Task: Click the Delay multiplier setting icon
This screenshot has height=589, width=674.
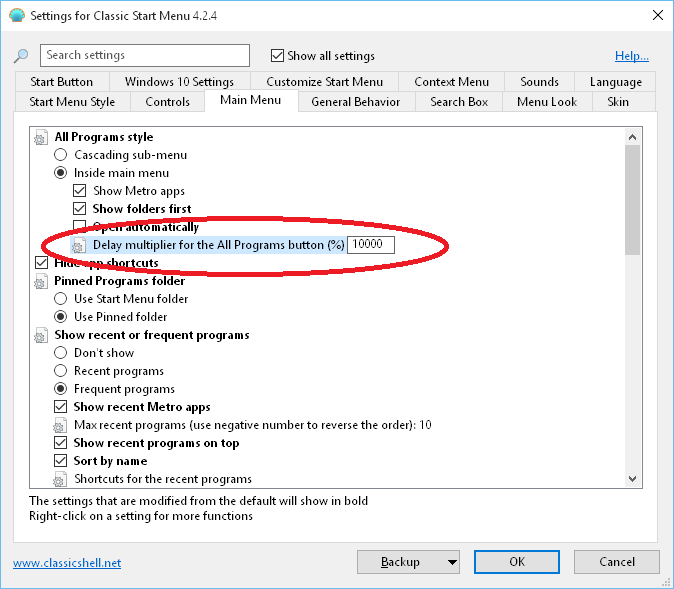Action: 80,245
